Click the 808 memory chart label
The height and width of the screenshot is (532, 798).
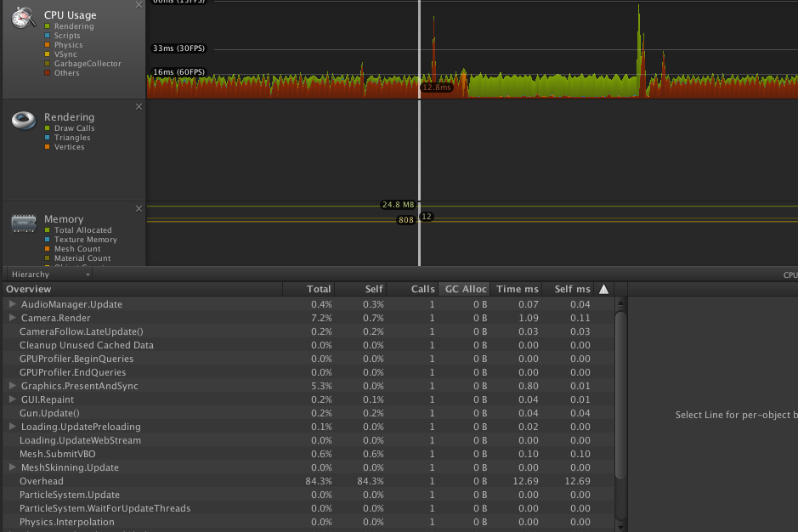[x=405, y=220]
